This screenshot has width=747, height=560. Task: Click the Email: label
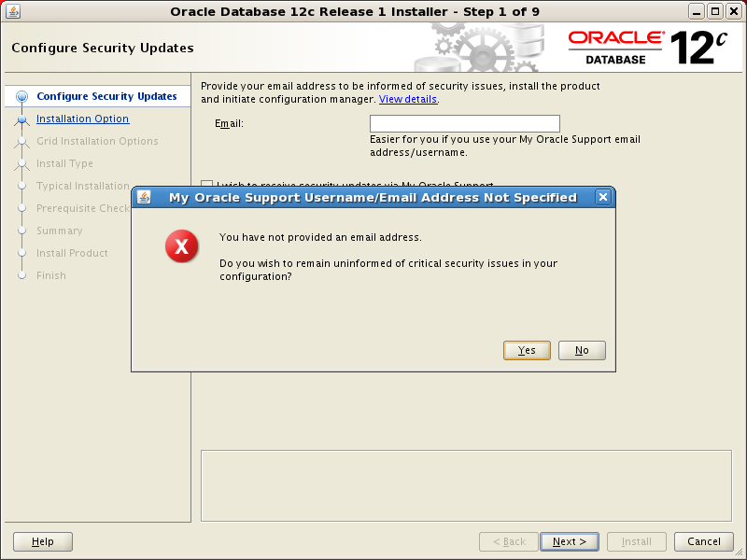[229, 124]
